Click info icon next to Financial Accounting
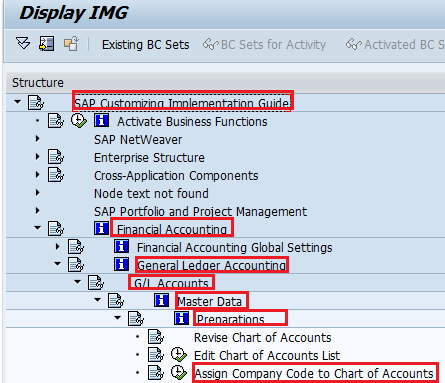This screenshot has width=445, height=383. pyautogui.click(x=101, y=228)
